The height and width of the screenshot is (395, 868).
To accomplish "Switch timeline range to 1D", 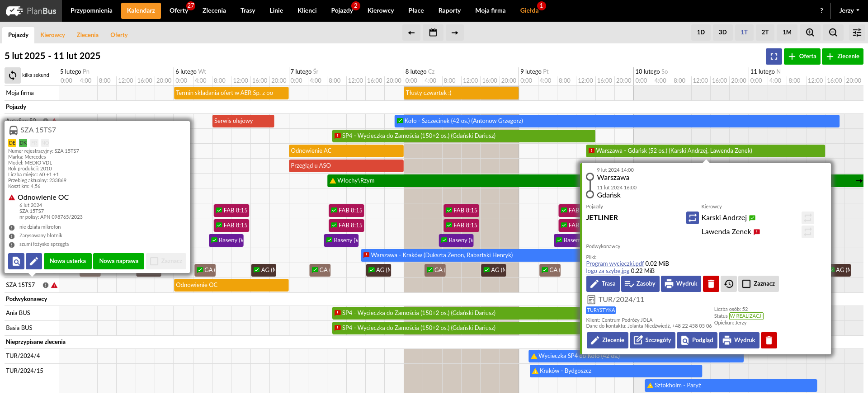I will point(700,33).
